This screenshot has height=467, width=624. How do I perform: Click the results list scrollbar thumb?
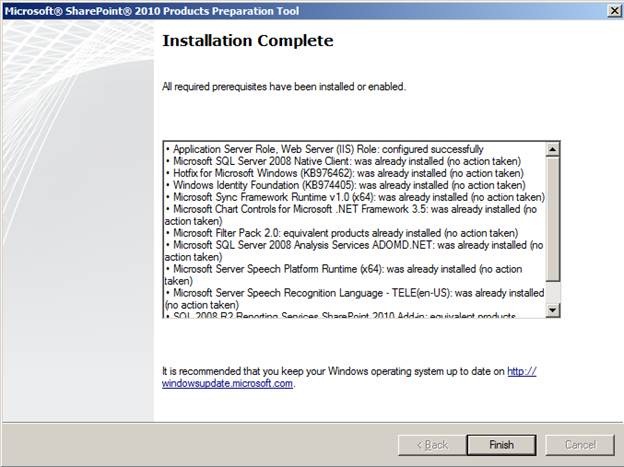553,219
